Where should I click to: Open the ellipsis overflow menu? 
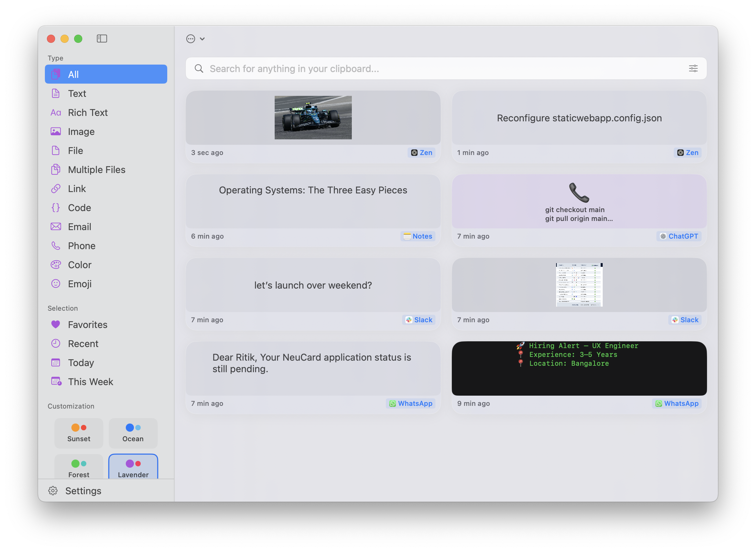tap(190, 39)
